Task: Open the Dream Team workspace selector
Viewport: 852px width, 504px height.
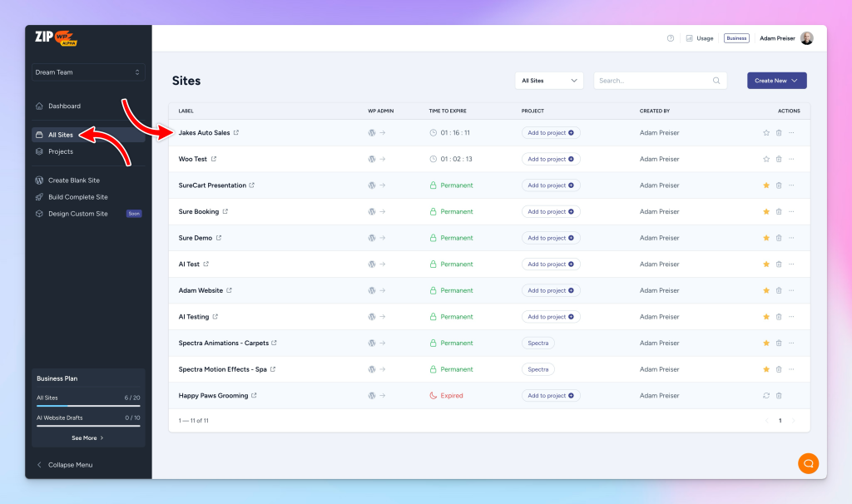Action: (x=88, y=72)
